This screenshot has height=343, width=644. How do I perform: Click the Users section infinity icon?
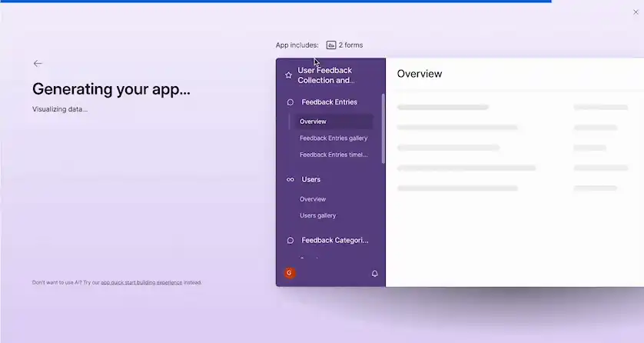[290, 180]
